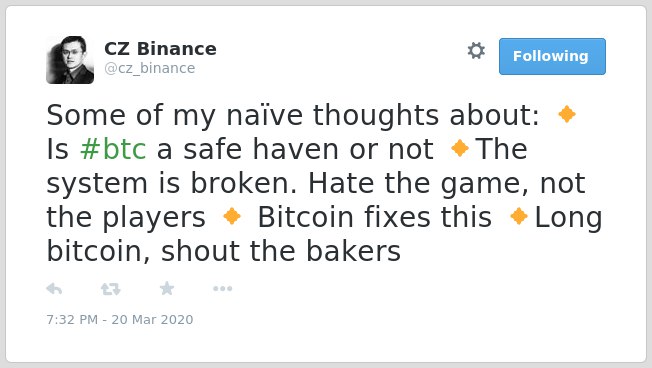Open the CZ Binance display name link
Screen dimensions: 652x368
[160, 49]
